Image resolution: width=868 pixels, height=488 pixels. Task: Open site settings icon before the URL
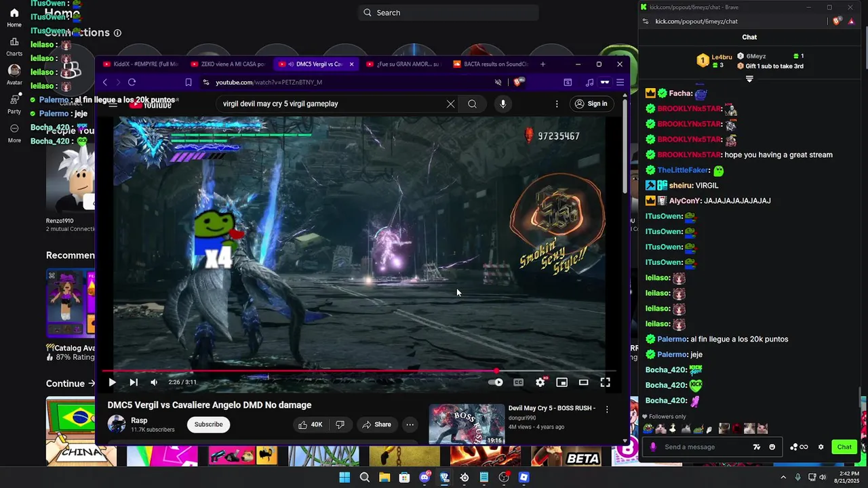pyautogui.click(x=206, y=82)
